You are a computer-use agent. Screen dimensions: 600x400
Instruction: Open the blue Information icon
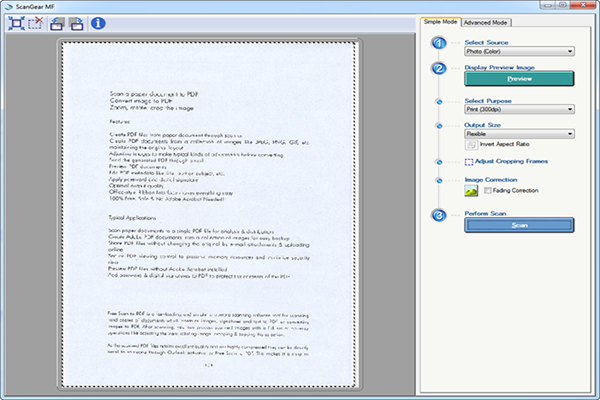[98, 22]
